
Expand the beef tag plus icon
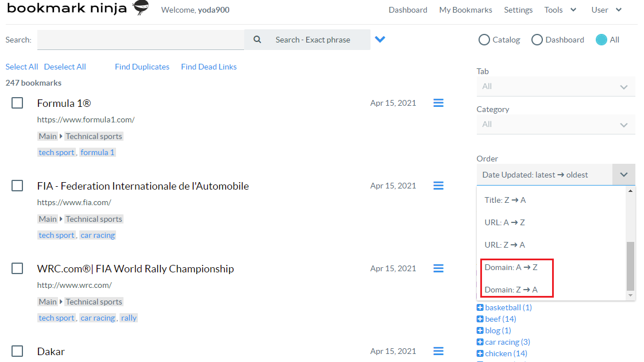click(480, 319)
